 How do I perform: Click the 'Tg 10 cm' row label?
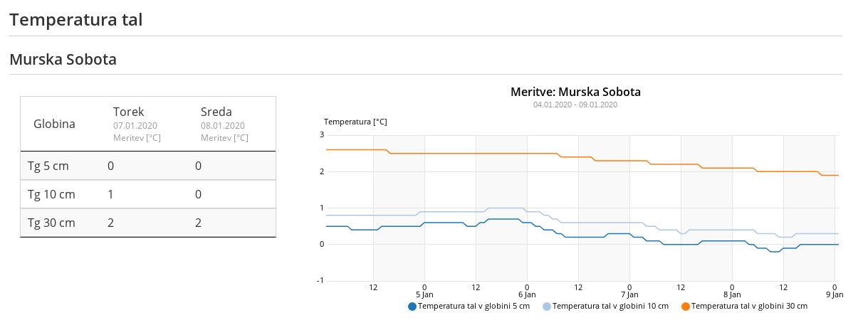click(x=51, y=194)
